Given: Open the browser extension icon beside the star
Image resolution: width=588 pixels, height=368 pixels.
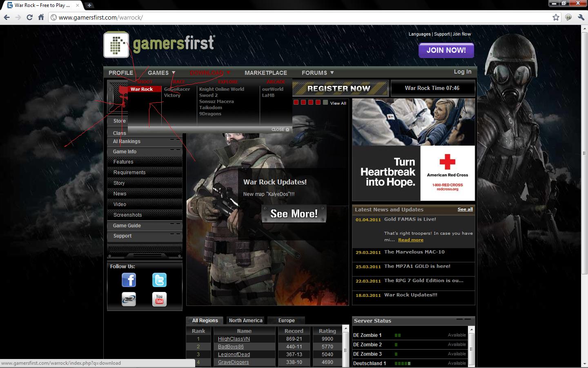Looking at the screenshot, I should pyautogui.click(x=568, y=17).
